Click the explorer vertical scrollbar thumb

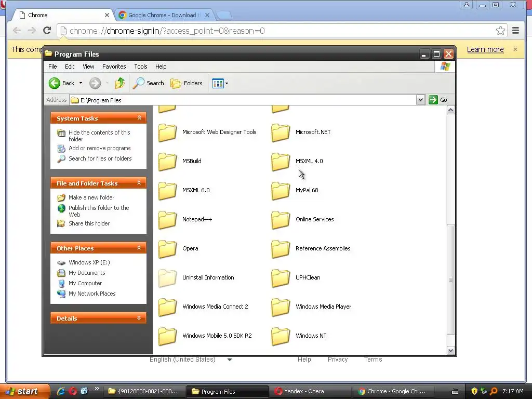click(x=450, y=280)
